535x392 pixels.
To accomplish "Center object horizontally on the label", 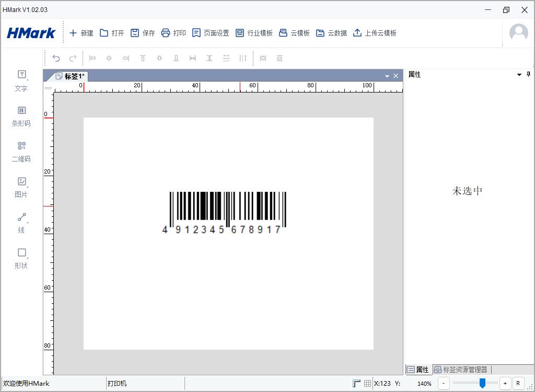I will (x=263, y=58).
